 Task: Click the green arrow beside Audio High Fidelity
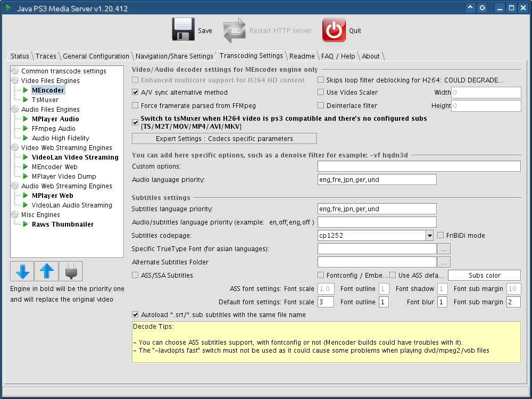tap(26, 138)
